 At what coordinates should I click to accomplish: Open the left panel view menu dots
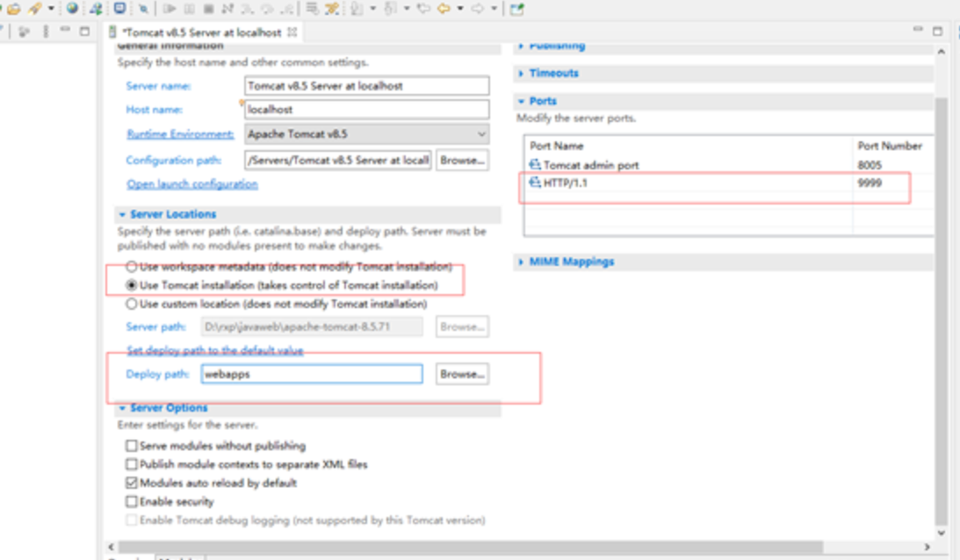46,32
